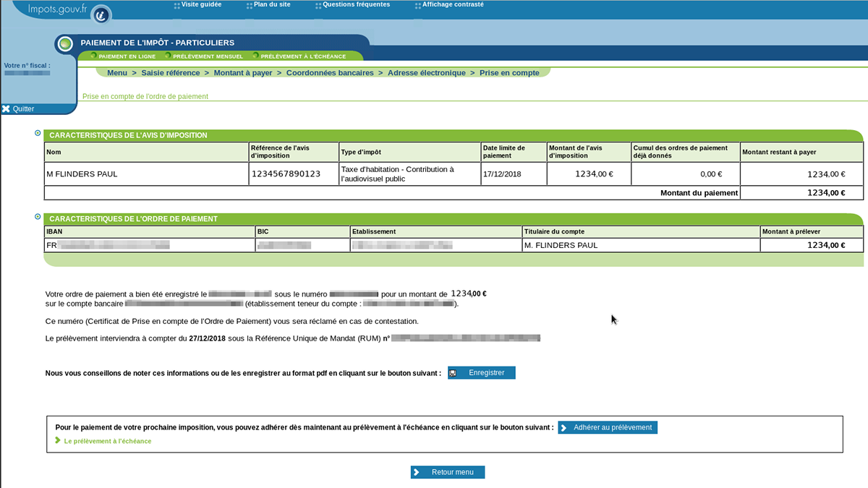Click the reference number 1234567890123
The width and height of the screenshot is (868, 488).
286,174
